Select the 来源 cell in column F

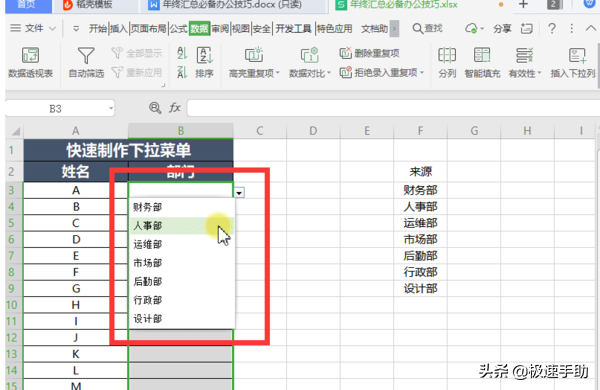click(x=420, y=172)
